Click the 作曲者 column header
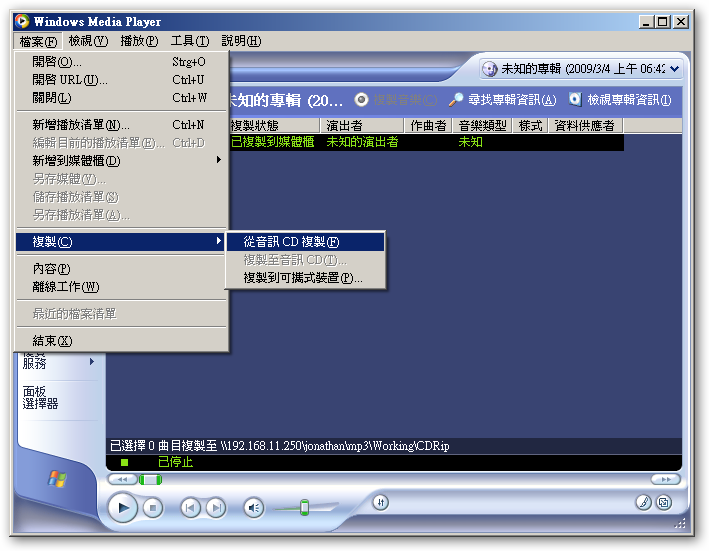The width and height of the screenshot is (709, 551). pos(428,125)
